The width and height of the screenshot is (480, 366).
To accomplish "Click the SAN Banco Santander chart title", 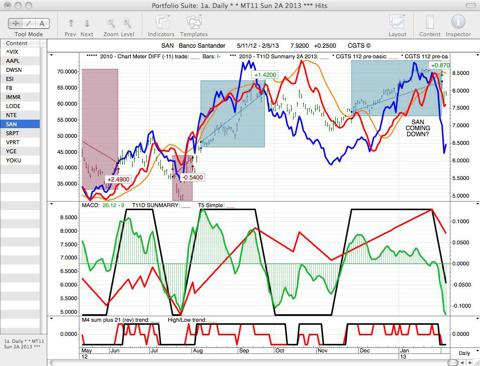I will point(193,46).
